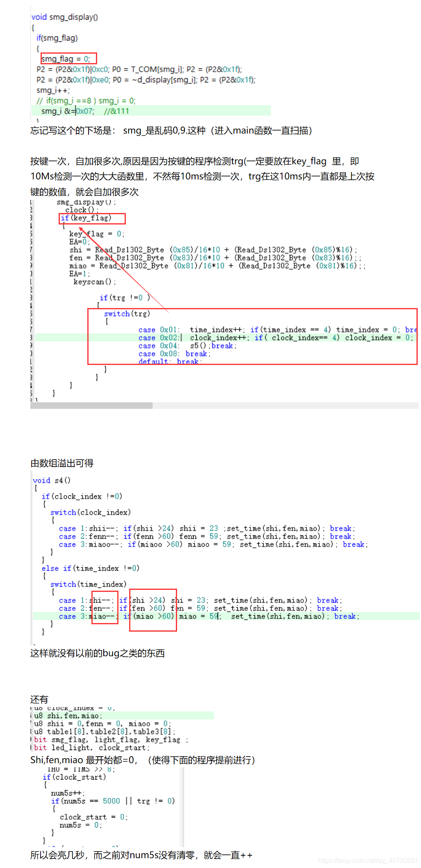Click the 'bit led_light, clock_start;' line

[92, 748]
